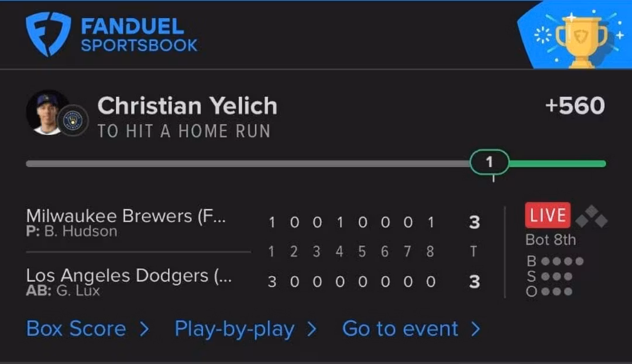
Task: Expand the chevron next to Box Score
Action: [x=144, y=329]
